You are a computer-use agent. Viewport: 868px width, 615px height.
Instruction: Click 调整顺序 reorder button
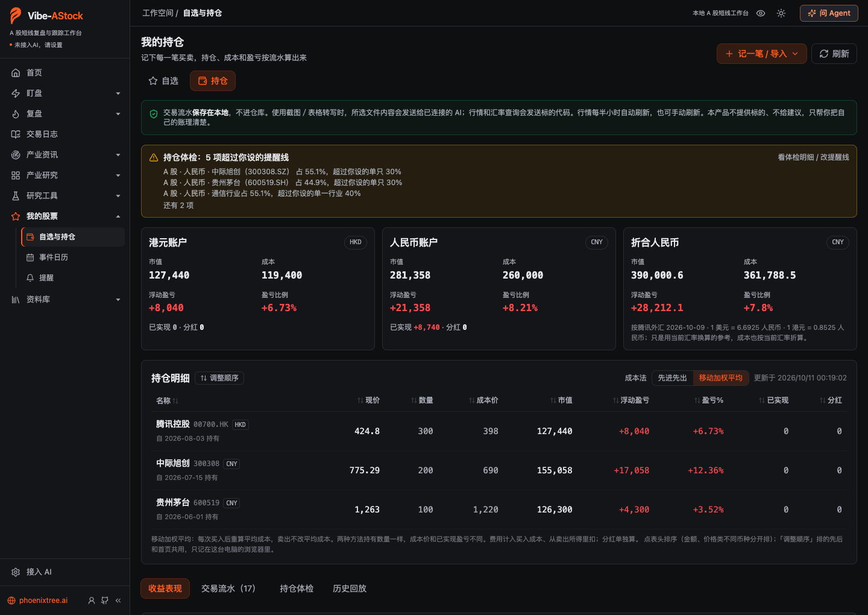pos(219,378)
